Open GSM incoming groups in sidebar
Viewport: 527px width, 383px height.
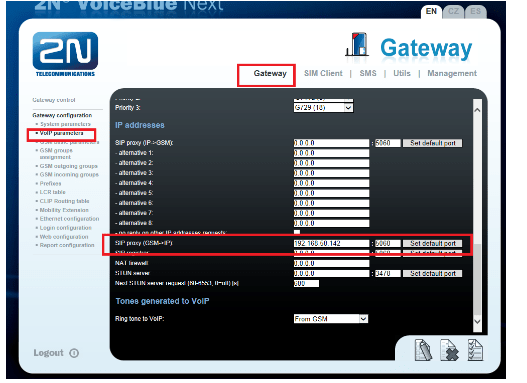pos(69,175)
